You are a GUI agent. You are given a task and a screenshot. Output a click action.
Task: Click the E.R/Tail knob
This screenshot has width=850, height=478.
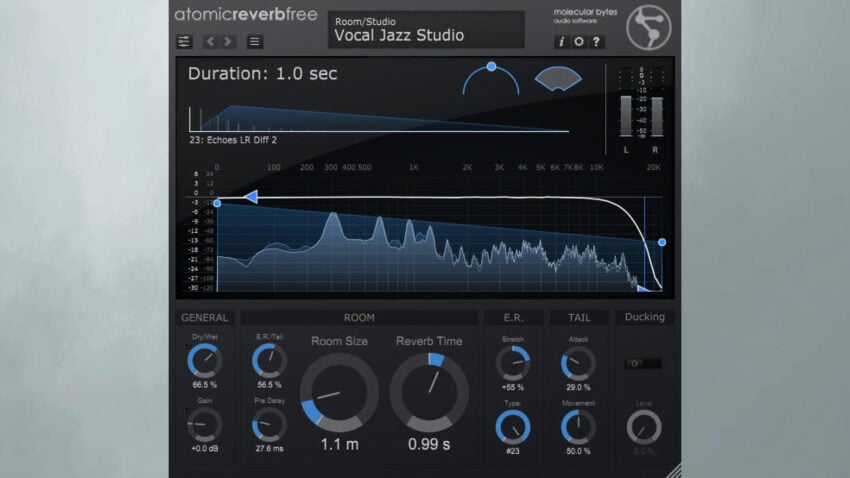click(269, 360)
